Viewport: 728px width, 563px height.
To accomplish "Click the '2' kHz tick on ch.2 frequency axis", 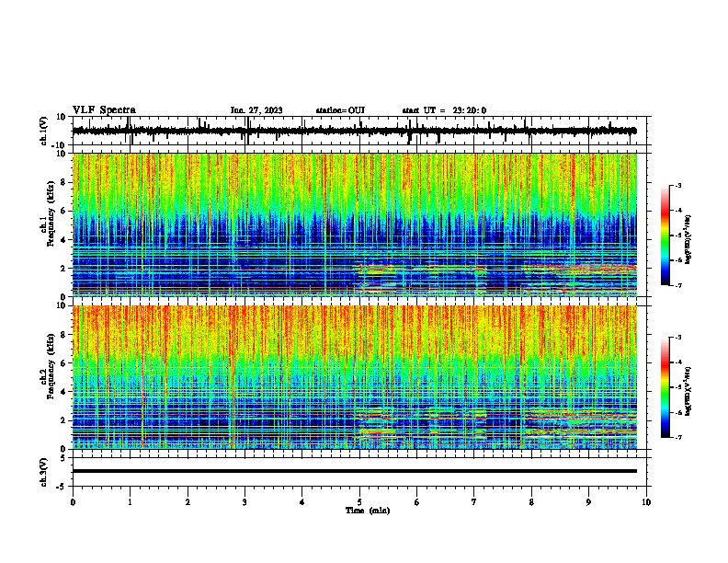I will click(x=63, y=420).
